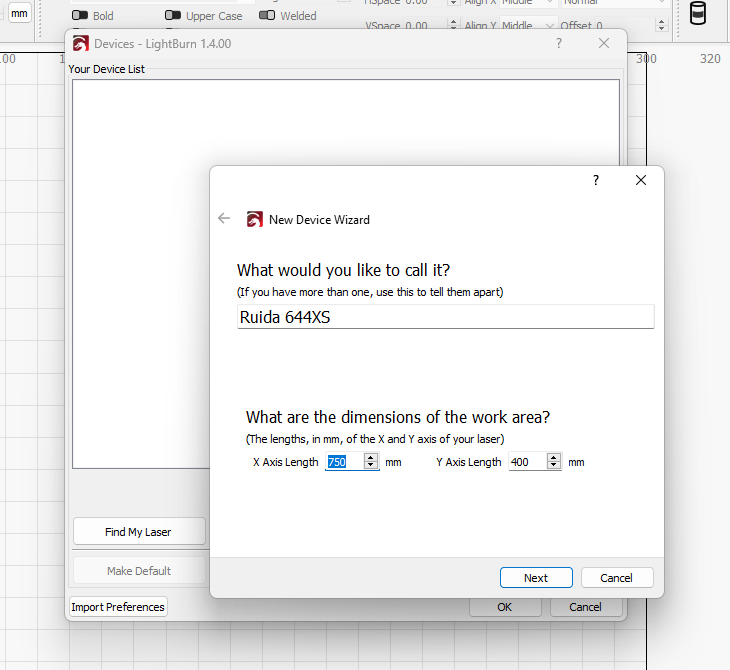
Task: Click Cancel in the Devices dialog
Action: (586, 607)
